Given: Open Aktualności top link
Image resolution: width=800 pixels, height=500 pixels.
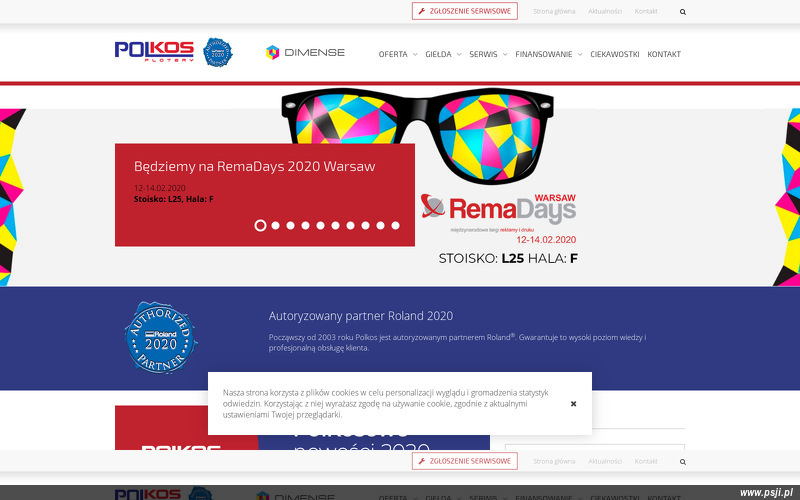Looking at the screenshot, I should [605, 11].
